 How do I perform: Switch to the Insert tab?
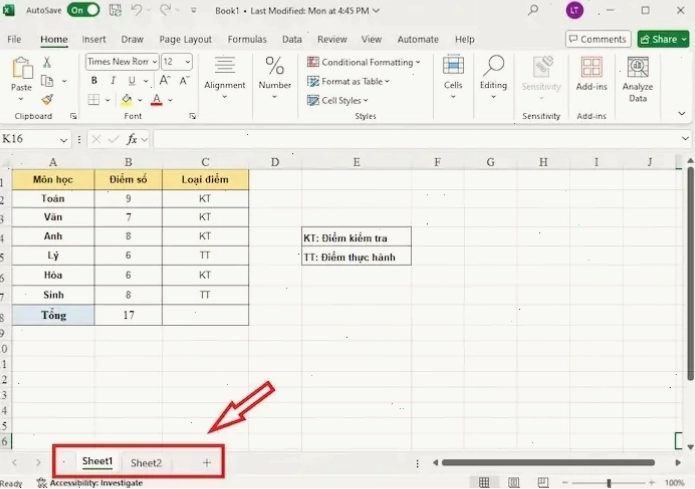(x=94, y=39)
